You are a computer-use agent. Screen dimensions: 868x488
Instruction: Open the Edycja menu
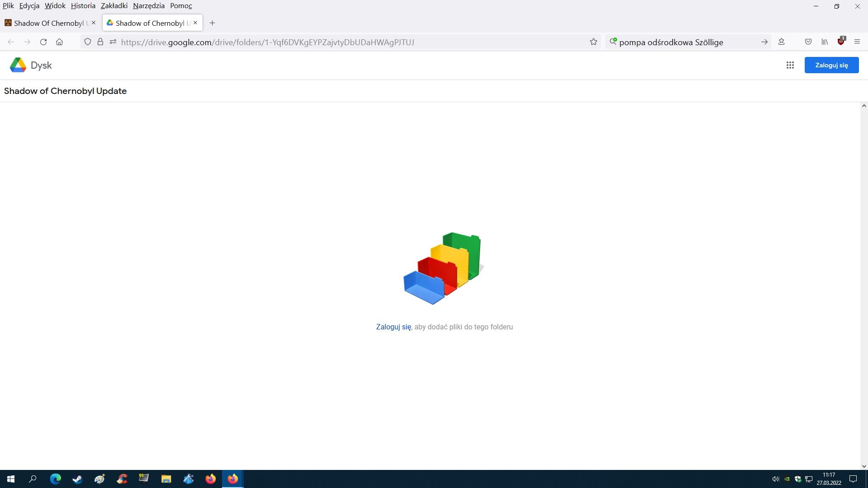coord(29,6)
